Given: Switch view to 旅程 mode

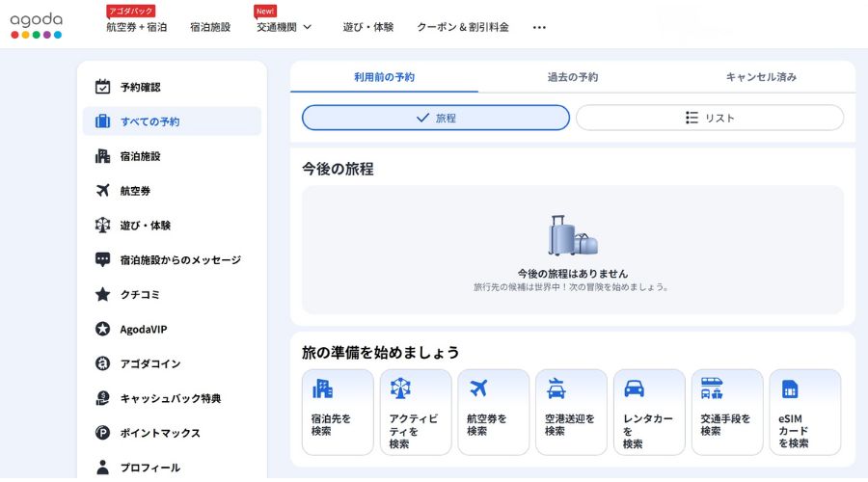Looking at the screenshot, I should pos(436,118).
